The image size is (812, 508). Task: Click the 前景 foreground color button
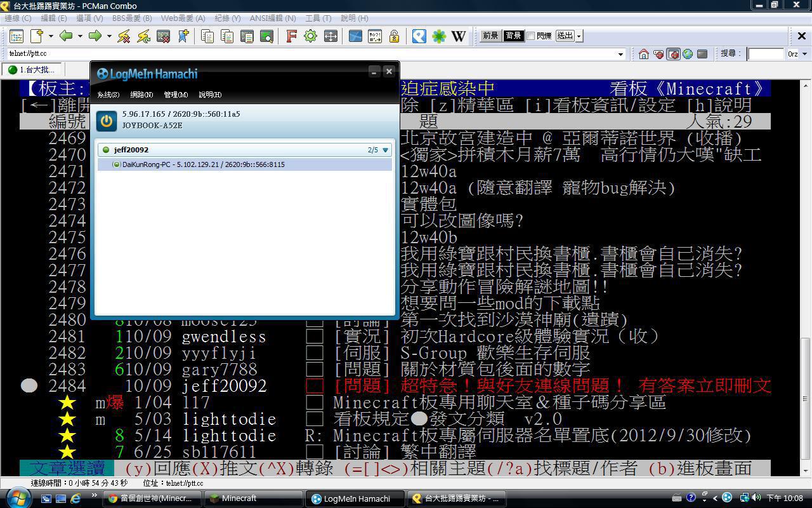(x=490, y=36)
